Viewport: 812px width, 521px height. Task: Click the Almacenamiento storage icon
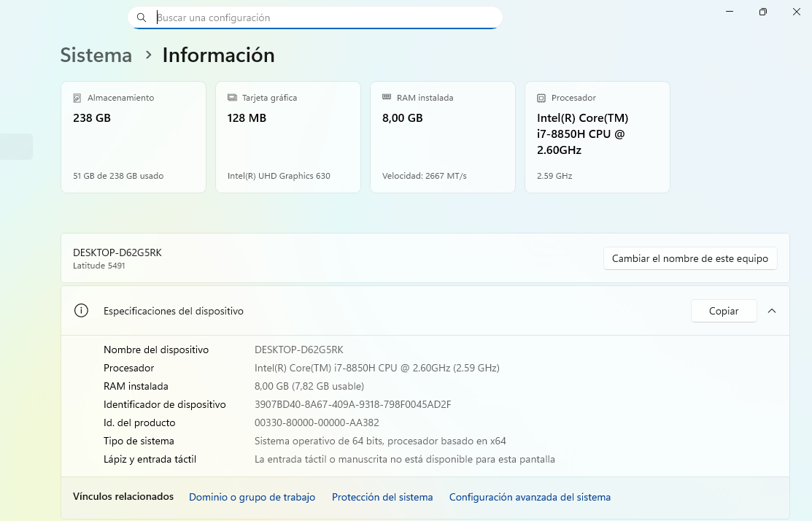click(x=77, y=97)
